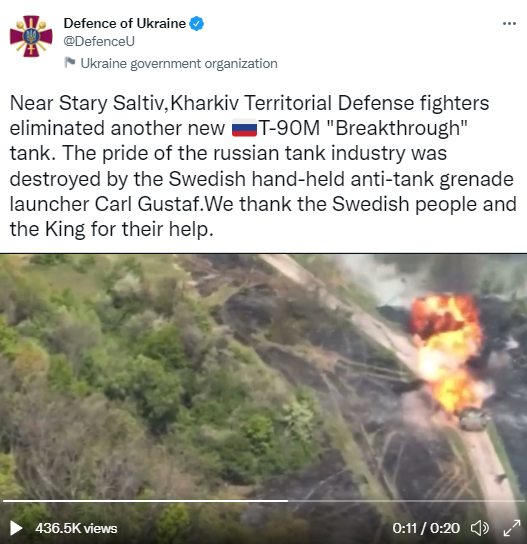Click the Russian flag emoji in the tweet
Viewport: 527px width, 544px height.
[x=244, y=128]
